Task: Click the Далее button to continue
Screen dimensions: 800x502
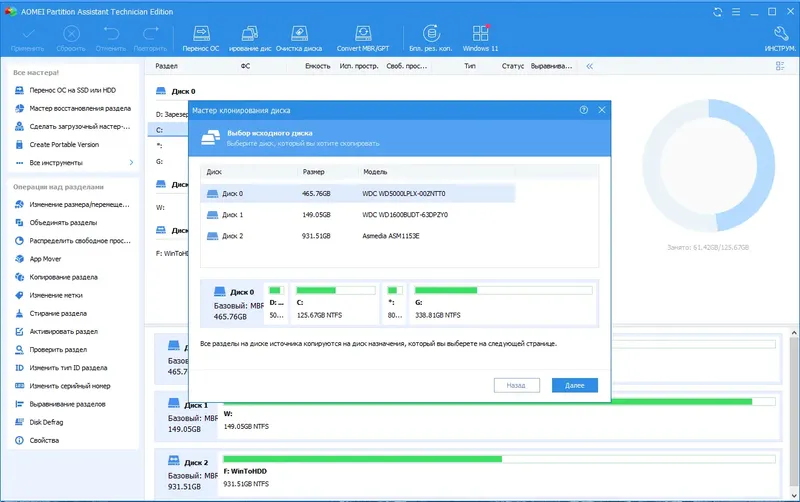Action: [574, 385]
